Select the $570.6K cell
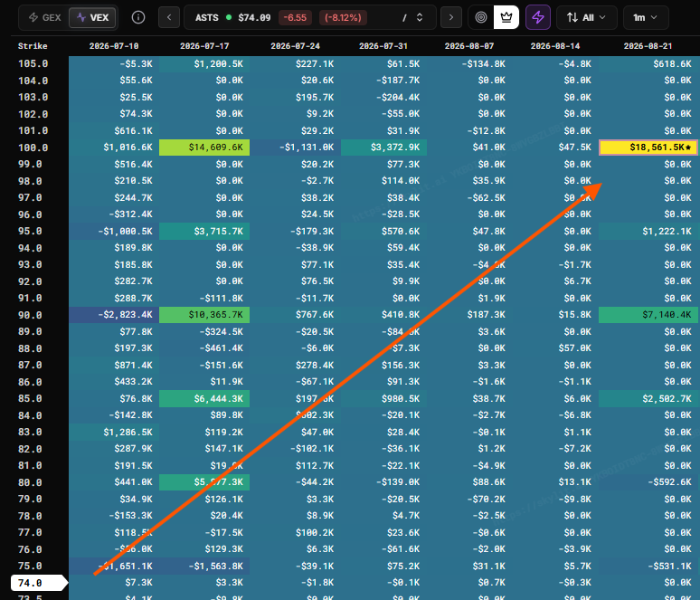Screen dimensions: 700x600 click(x=384, y=232)
